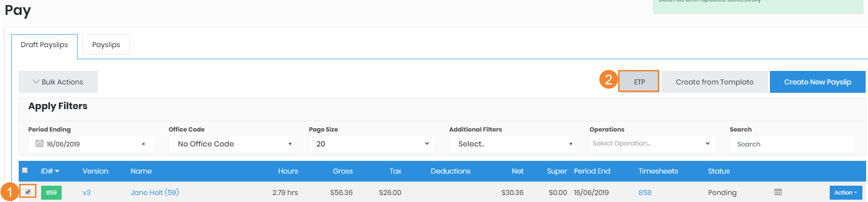This screenshot has height=202, width=868.
Task: Clear the Period Ending date with the x
Action: 143,144
